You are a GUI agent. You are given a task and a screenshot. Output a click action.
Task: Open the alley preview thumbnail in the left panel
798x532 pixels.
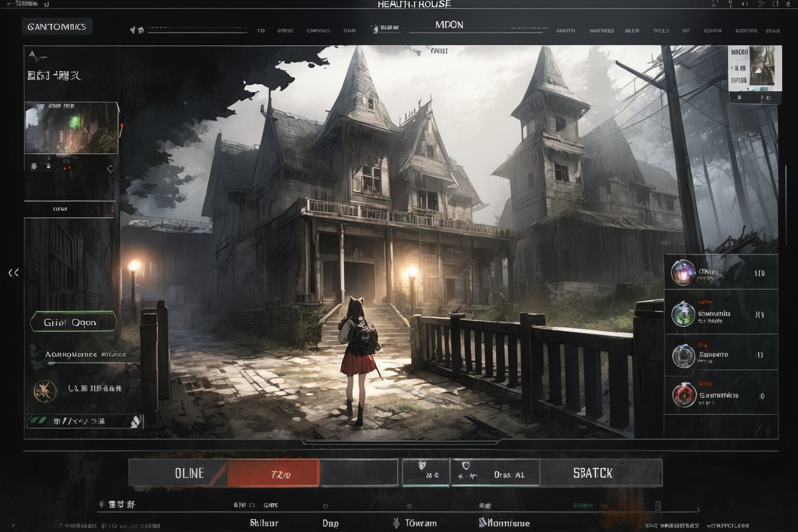71,128
